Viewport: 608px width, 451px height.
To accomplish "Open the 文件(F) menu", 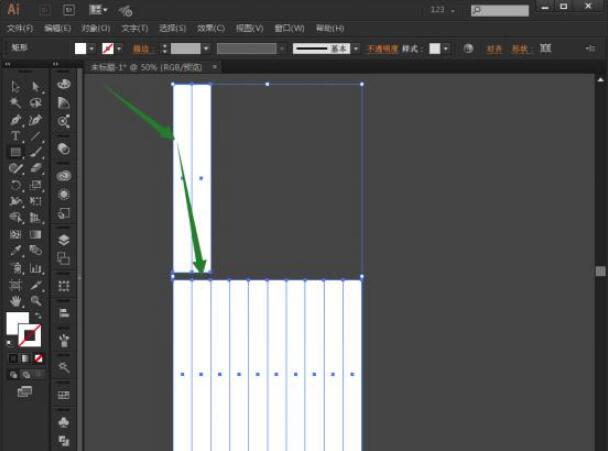I will click(20, 28).
